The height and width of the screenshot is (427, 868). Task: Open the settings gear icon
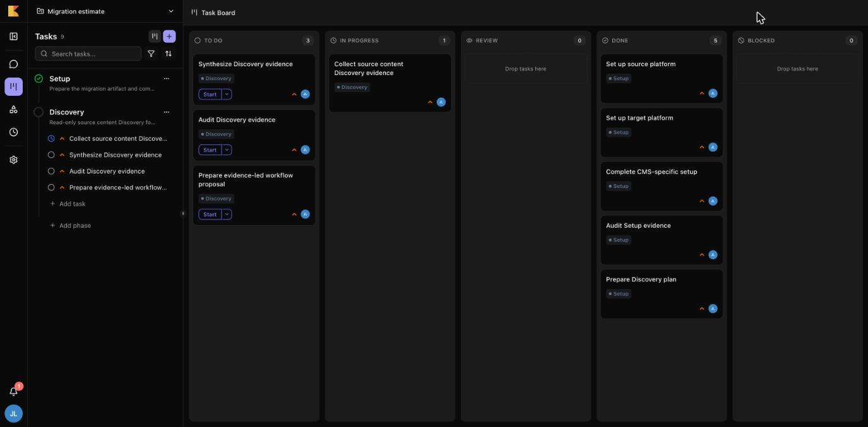pyautogui.click(x=13, y=160)
